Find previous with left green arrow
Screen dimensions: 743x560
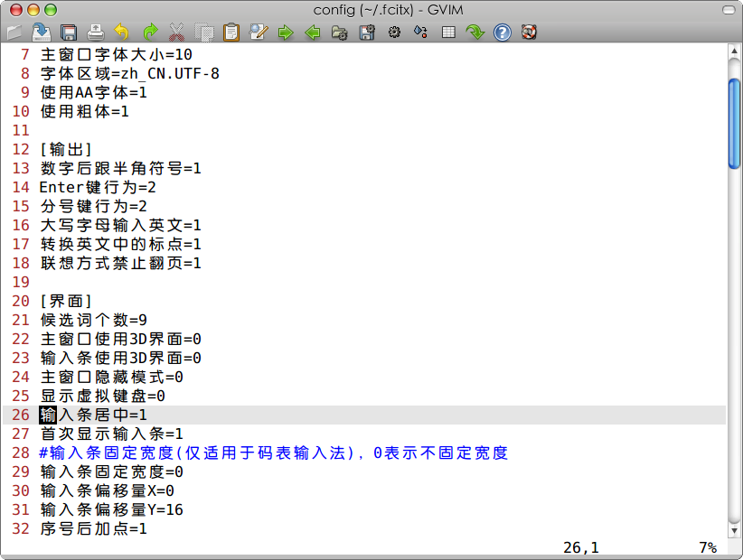(313, 33)
